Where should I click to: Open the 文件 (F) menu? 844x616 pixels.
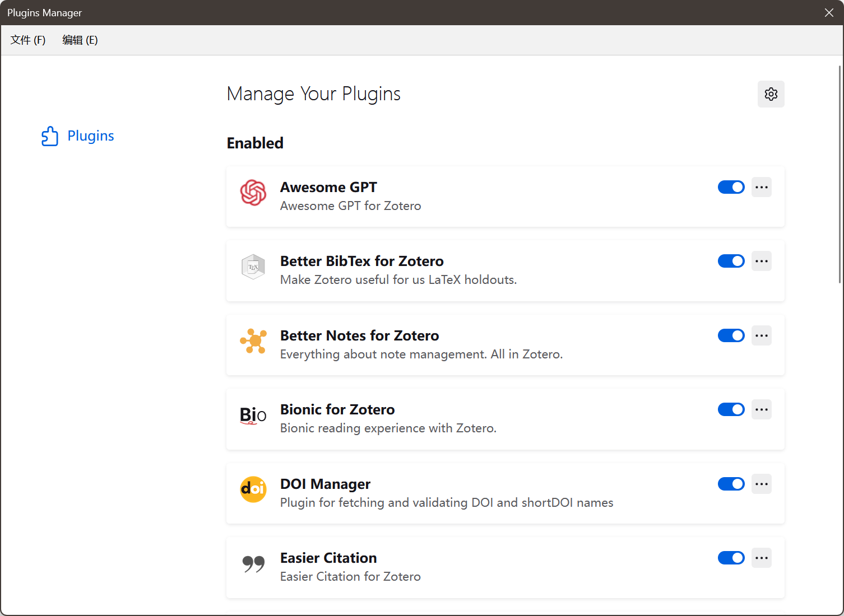coord(28,40)
